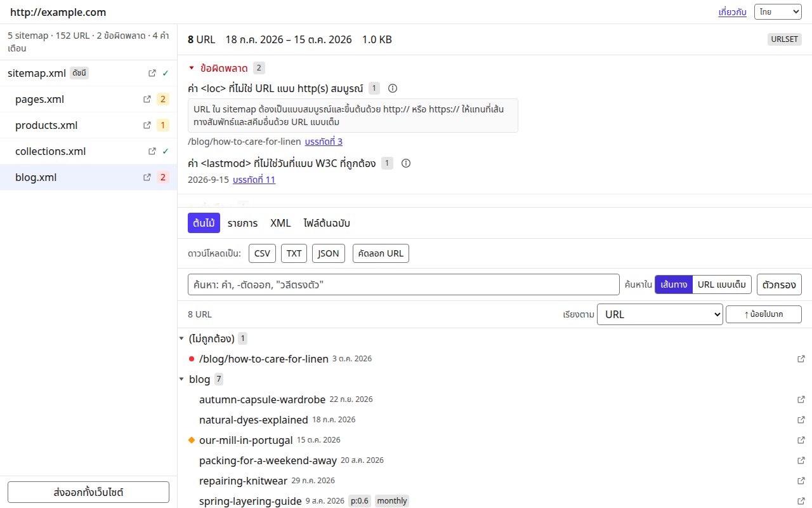Select products.xml in the sitemap list
Screen dimensions: 812x508
point(88,125)
